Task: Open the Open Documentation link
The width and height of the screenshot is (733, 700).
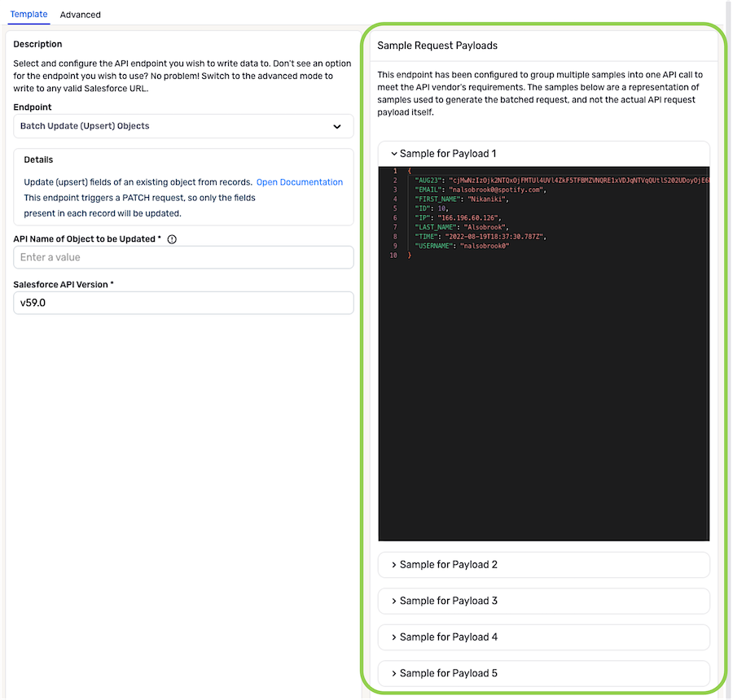Action: click(299, 182)
